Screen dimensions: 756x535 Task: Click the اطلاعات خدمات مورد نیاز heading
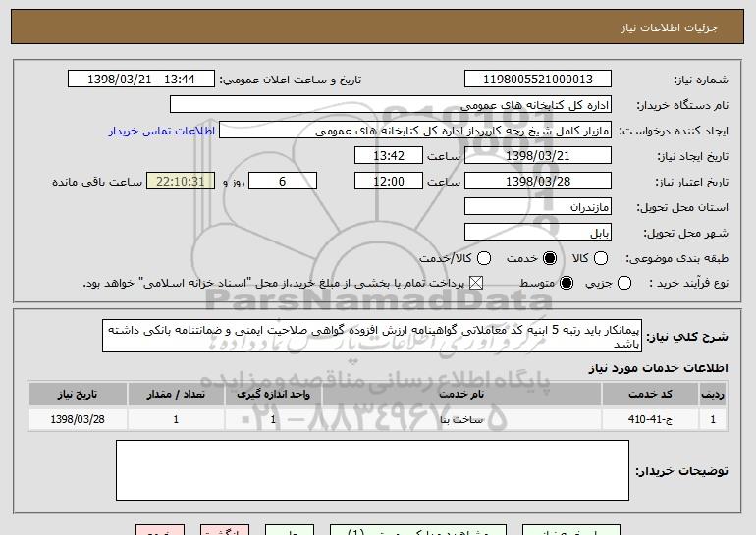pos(658,368)
